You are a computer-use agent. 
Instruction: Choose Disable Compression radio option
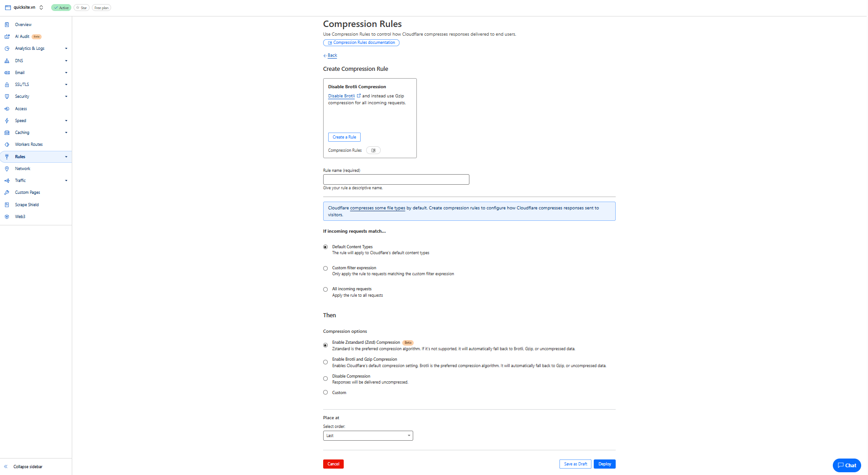click(325, 379)
